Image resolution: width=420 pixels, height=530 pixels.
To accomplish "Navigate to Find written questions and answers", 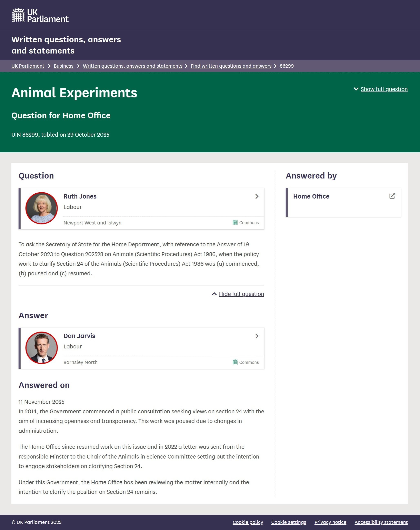I will point(231,66).
